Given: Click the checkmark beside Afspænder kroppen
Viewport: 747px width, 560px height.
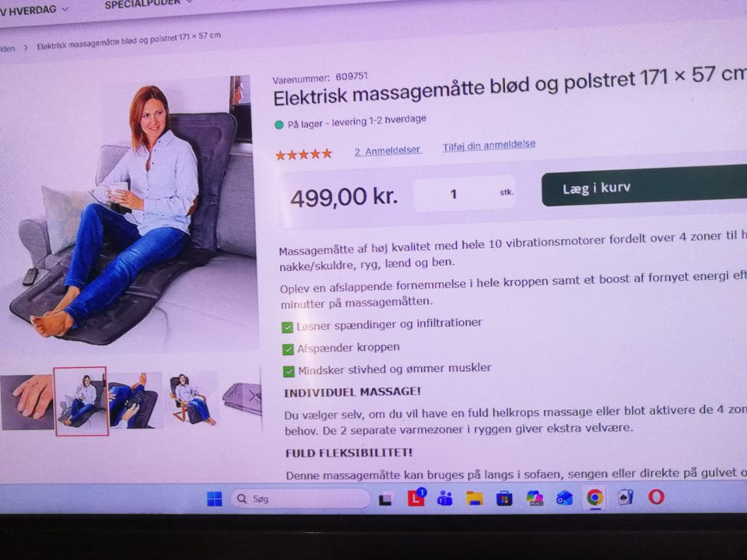Looking at the screenshot, I should click(288, 349).
